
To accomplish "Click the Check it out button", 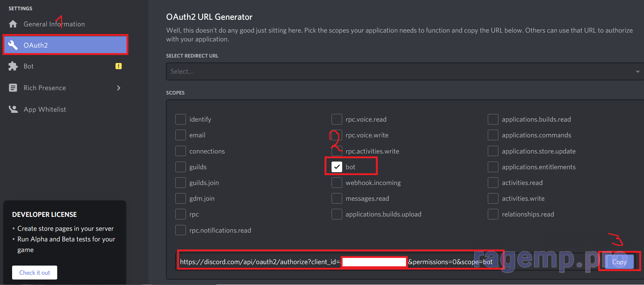I will (34, 273).
